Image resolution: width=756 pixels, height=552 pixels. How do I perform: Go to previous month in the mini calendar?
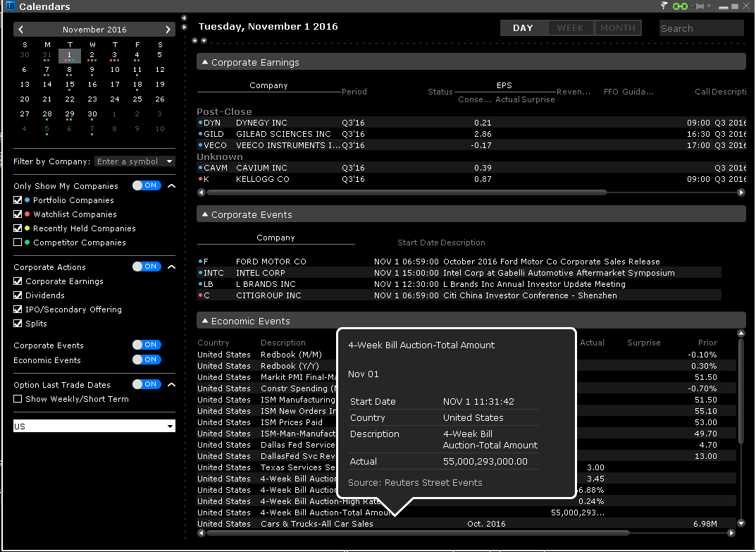pos(20,30)
